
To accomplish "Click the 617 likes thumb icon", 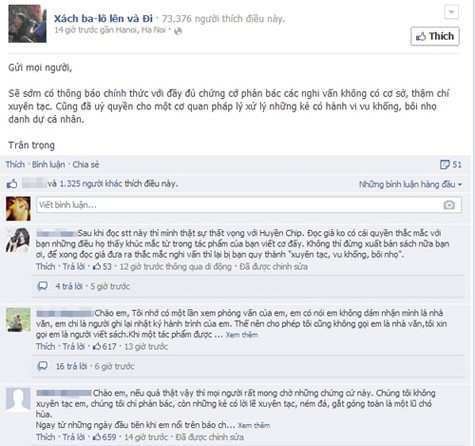I will tap(97, 346).
